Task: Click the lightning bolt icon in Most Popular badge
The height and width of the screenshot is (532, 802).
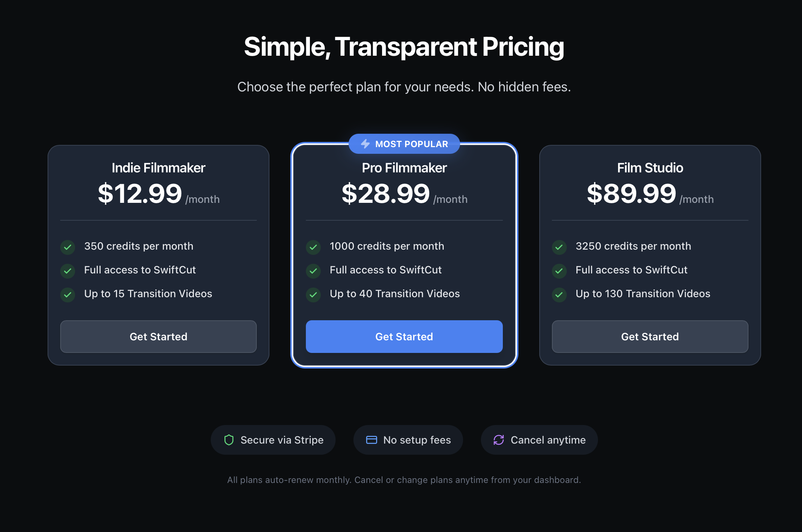Action: pos(365,144)
